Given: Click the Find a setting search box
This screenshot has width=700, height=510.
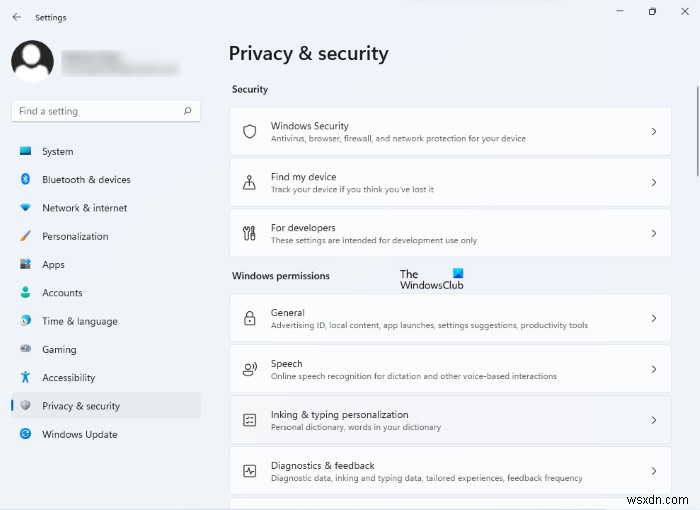Looking at the screenshot, I should pos(95,111).
